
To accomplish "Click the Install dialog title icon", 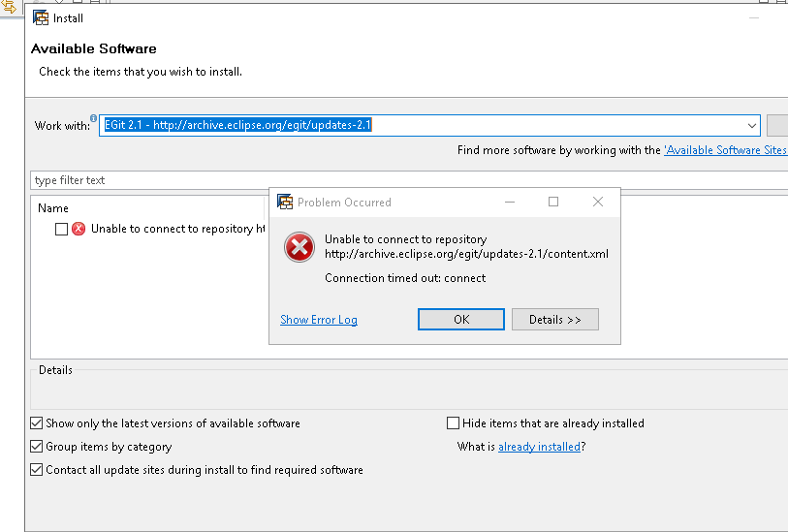I will point(41,17).
